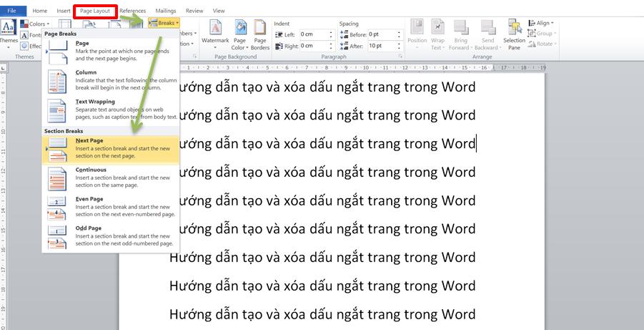
Task: Click the Indent Right spinner arrows
Action: [332, 46]
